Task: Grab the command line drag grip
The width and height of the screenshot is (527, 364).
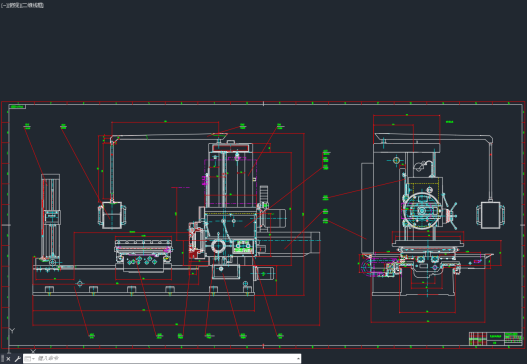Action: [x=3, y=359]
